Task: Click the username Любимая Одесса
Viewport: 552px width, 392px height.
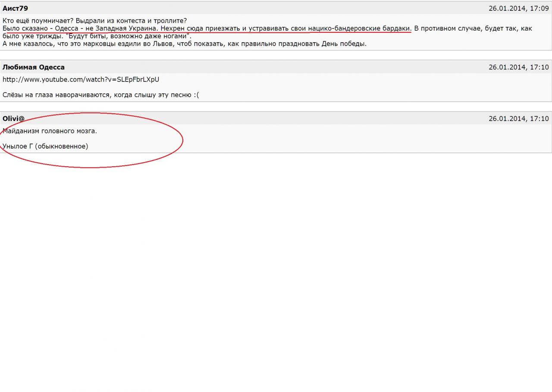Action: tap(34, 67)
